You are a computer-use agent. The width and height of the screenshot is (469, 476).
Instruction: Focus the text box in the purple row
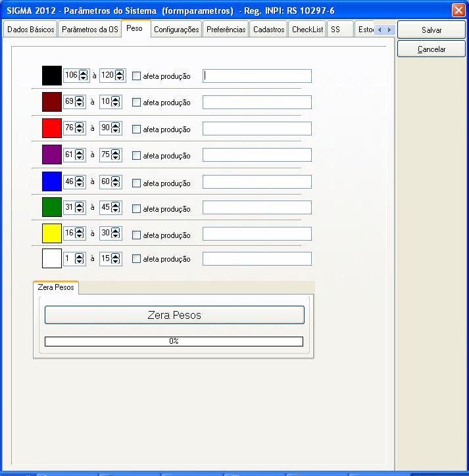[x=257, y=155]
